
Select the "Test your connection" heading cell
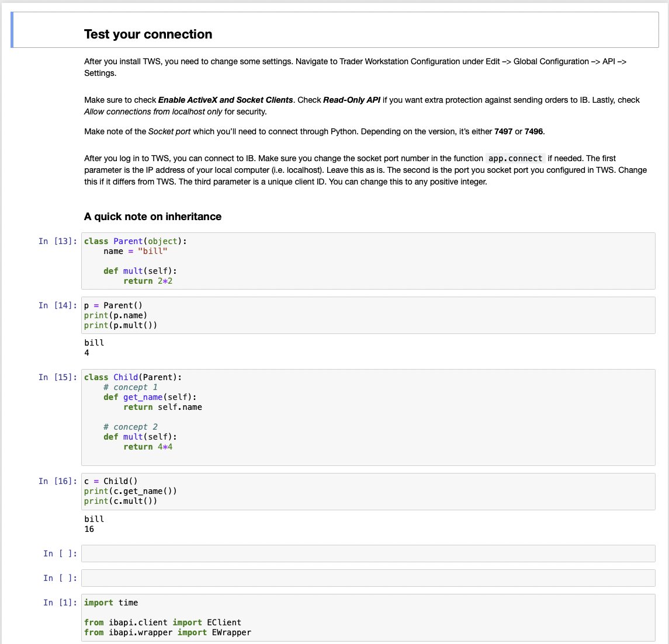click(148, 34)
